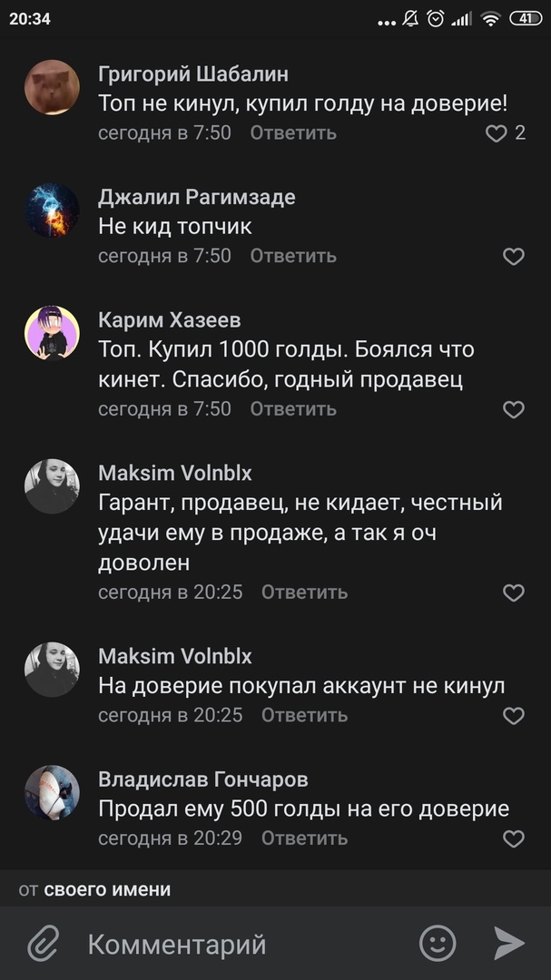This screenshot has height=980, width=551.
Task: Tap the paperclip attachment icon
Action: 43,944
